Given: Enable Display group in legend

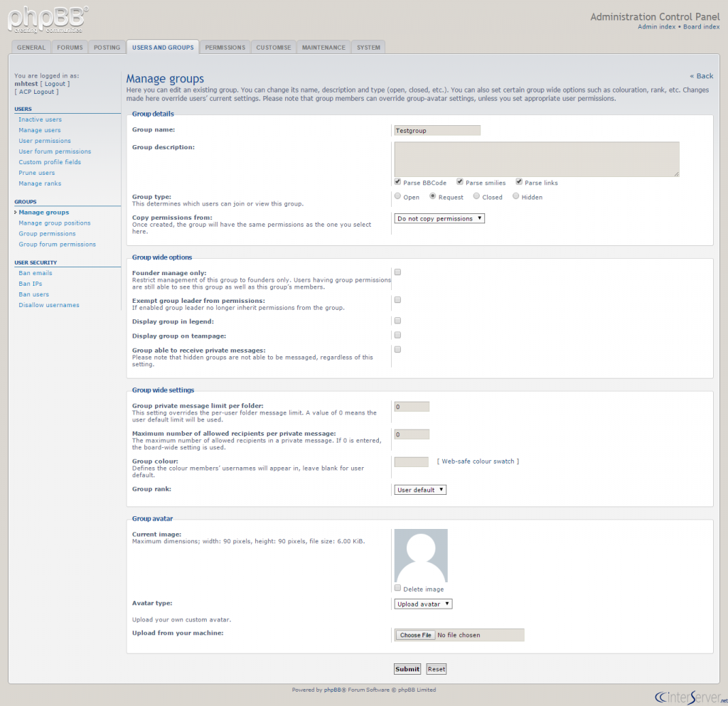Looking at the screenshot, I should 397,320.
